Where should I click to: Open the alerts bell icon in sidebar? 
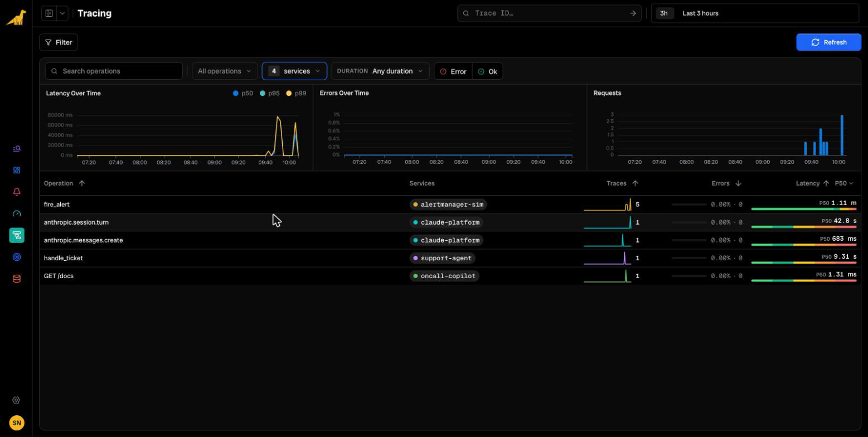pos(17,192)
